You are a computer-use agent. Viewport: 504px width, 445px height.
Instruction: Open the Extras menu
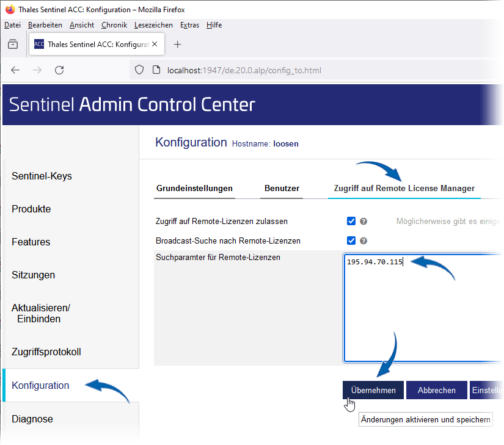pyautogui.click(x=189, y=25)
